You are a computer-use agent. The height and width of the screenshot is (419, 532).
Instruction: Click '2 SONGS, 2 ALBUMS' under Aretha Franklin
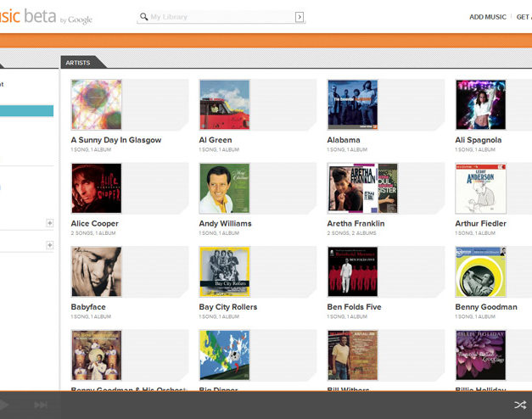coord(351,233)
